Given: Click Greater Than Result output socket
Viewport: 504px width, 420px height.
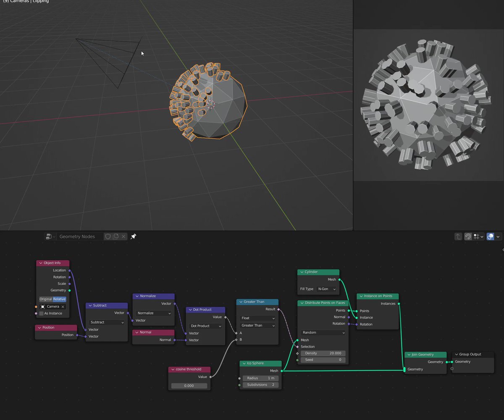Looking at the screenshot, I should [x=278, y=309].
